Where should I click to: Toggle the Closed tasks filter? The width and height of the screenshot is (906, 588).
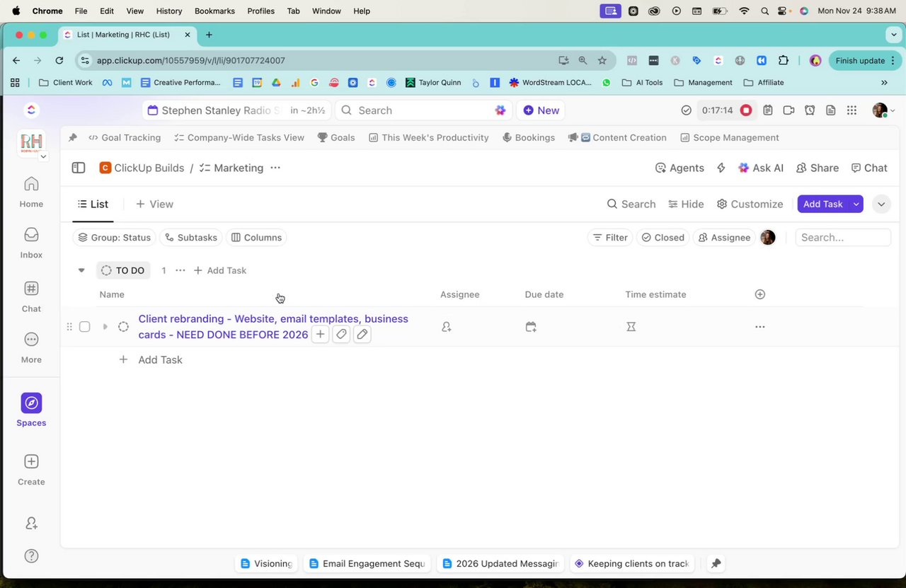coord(663,238)
